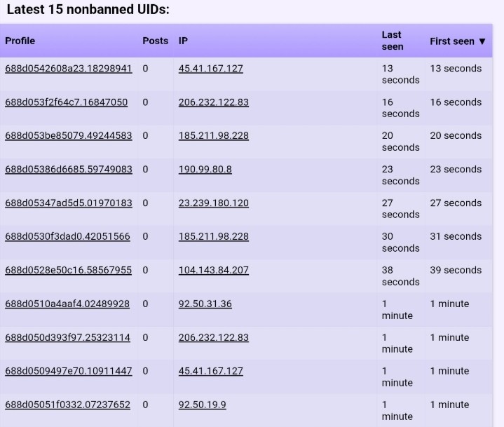Image resolution: width=504 pixels, height=427 pixels.
Task: Click the Profile column header
Action: (x=20, y=41)
